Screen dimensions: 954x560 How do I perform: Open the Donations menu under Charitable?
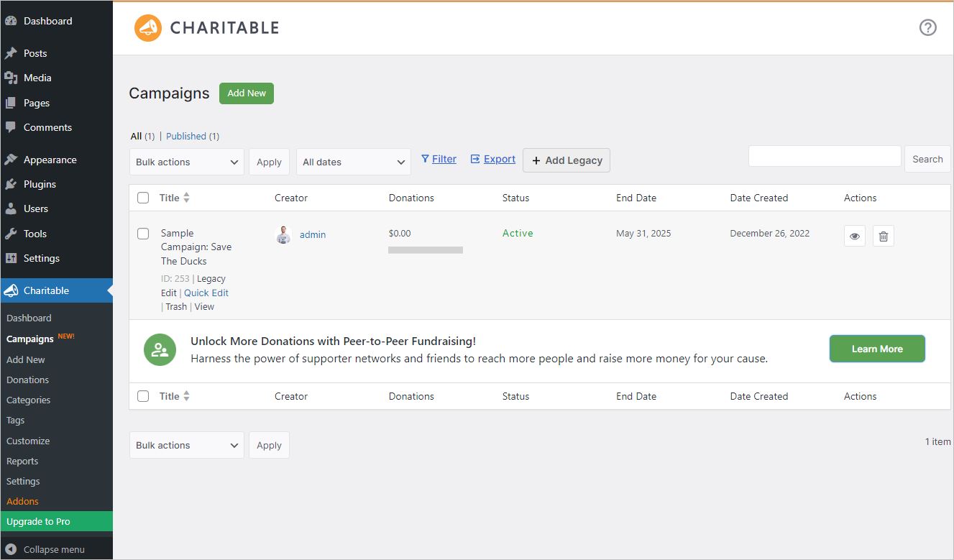tap(27, 380)
